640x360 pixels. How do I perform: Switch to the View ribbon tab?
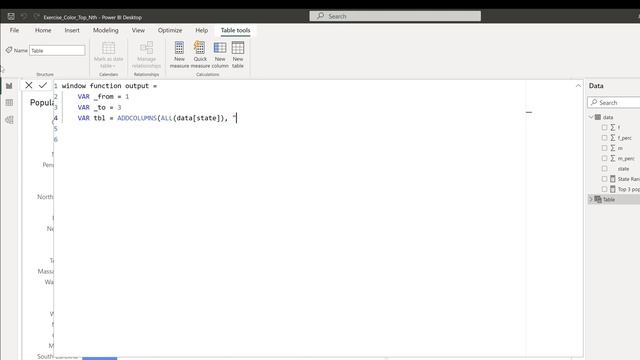pyautogui.click(x=138, y=30)
